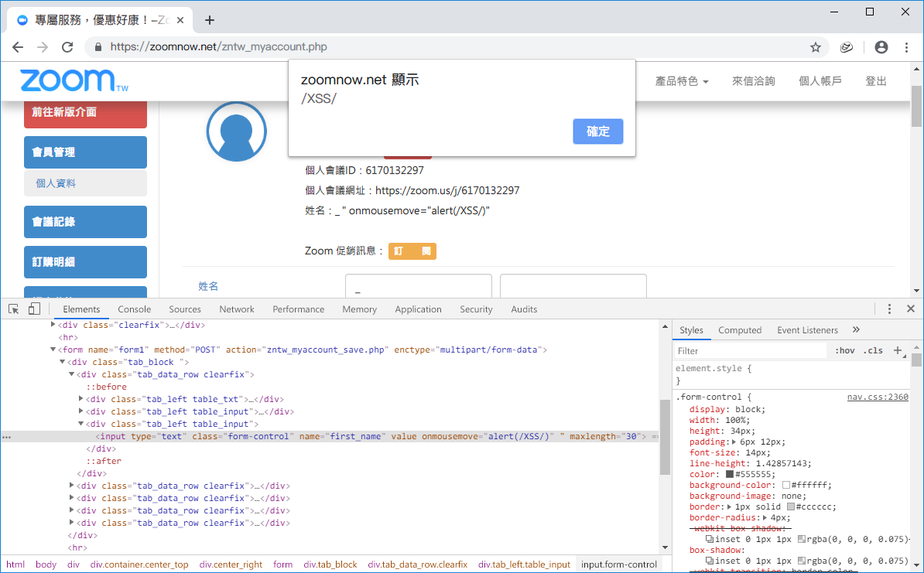Bookmark page with the star icon
The image size is (924, 573).
pos(816,47)
